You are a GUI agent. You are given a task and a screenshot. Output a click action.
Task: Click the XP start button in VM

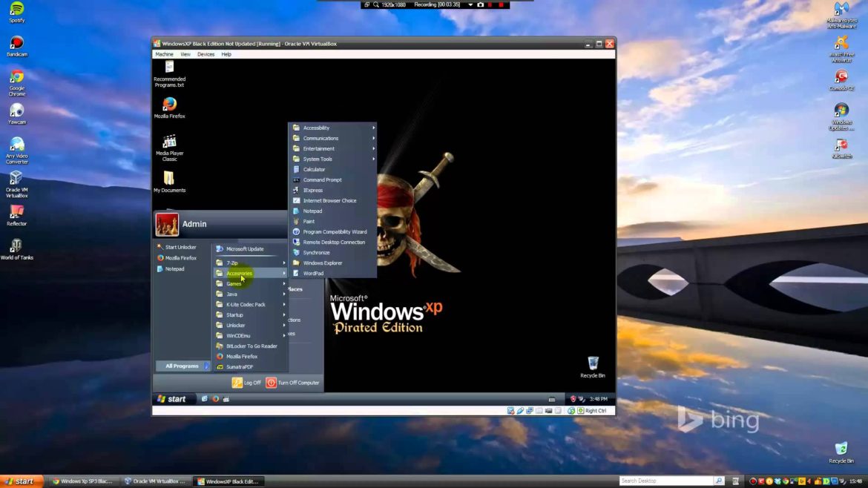tap(173, 399)
